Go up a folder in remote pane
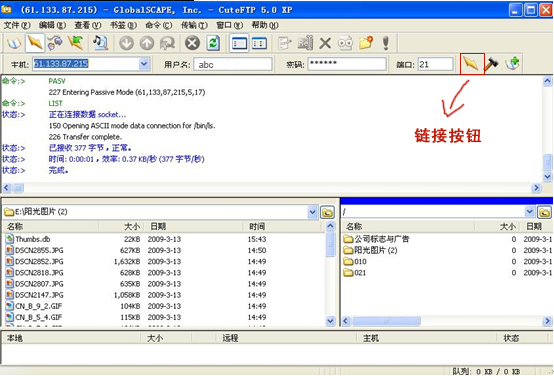Image resolution: width=554 pixels, height=376 pixels. pos(544,212)
